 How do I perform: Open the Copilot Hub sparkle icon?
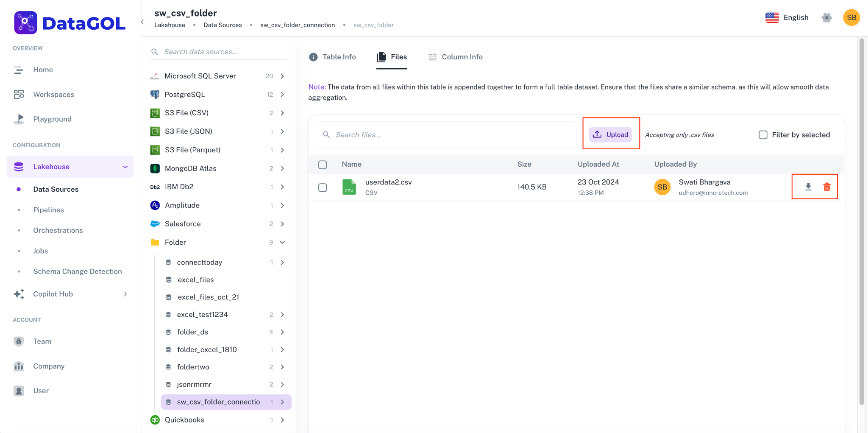click(x=19, y=294)
